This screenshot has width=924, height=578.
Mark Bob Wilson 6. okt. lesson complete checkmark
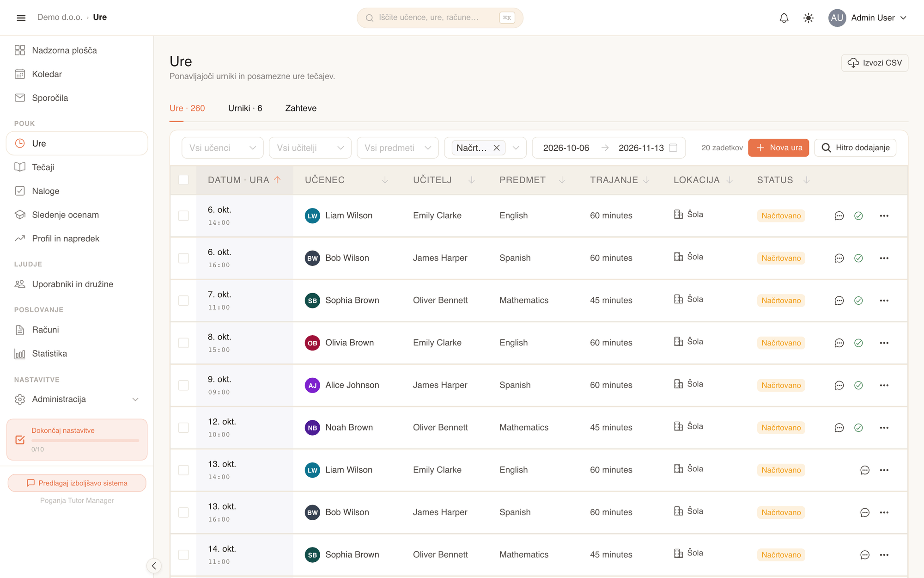click(x=858, y=258)
